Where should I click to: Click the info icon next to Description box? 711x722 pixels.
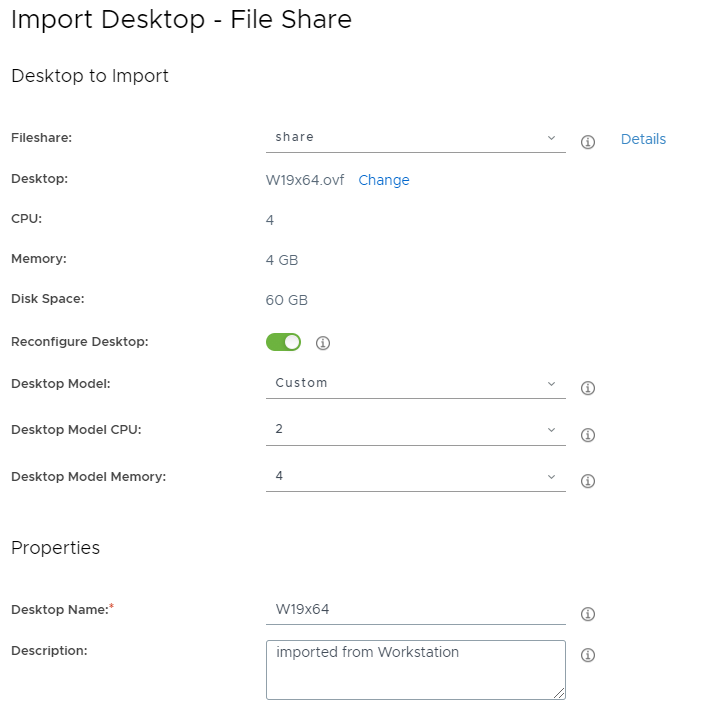tap(588, 655)
